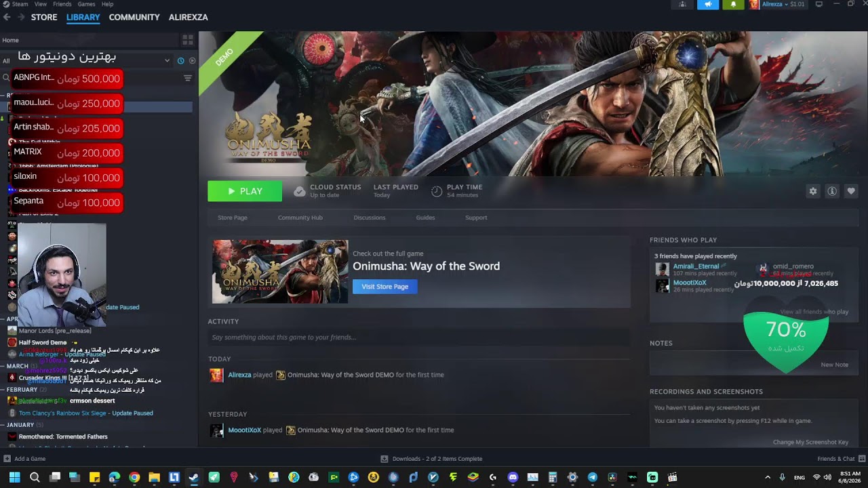Show hidden system tray icons

(x=768, y=477)
